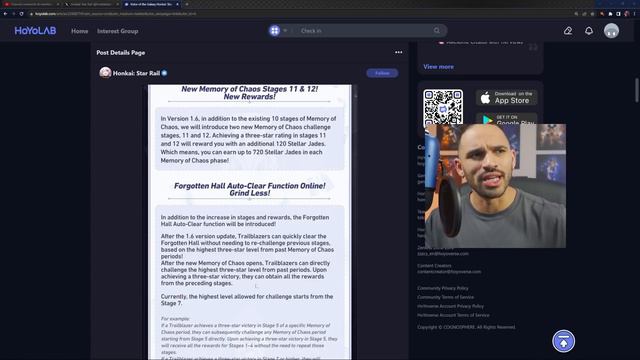Follow the Honkai: Star Rail account
Viewport: 640px width, 360px height.
click(x=382, y=73)
